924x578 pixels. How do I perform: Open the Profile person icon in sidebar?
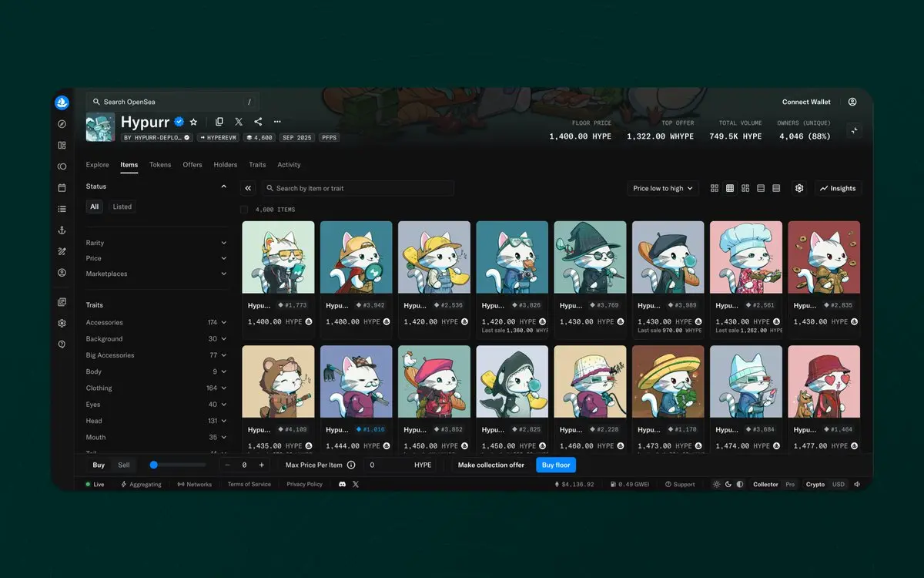(62, 273)
